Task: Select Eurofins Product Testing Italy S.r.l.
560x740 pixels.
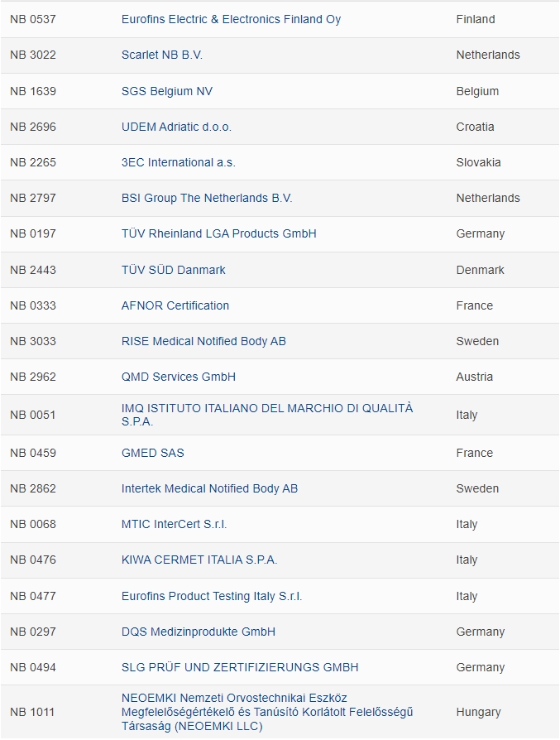Action: click(212, 596)
